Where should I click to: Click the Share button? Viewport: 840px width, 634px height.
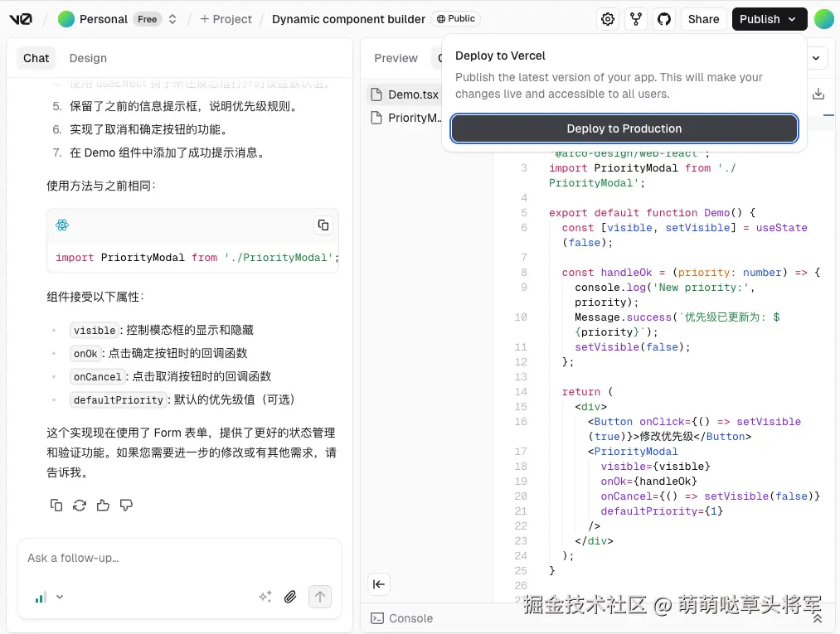pos(703,18)
